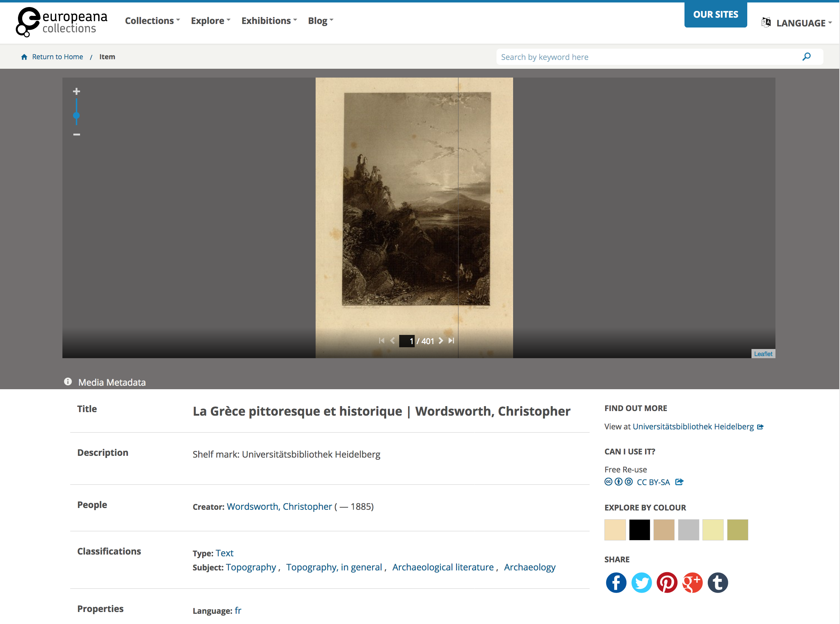Click Archaeological literature subject link
The width and height of the screenshot is (840, 624).
coord(443,567)
